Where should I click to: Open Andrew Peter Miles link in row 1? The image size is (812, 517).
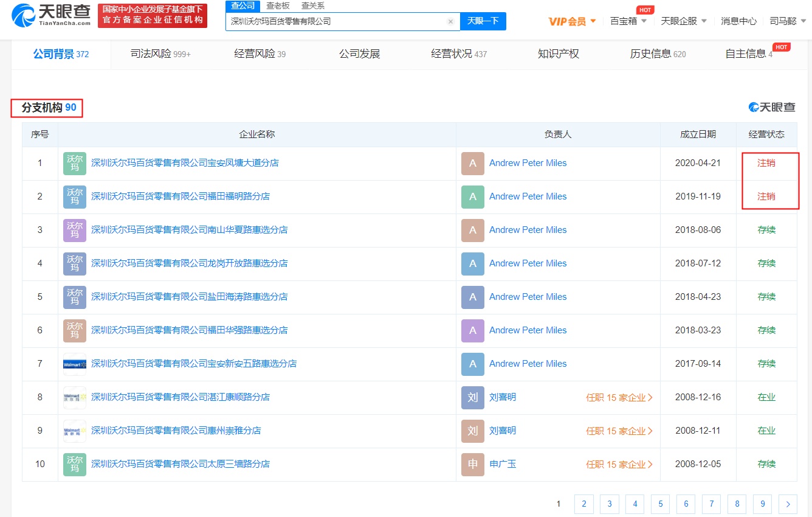pyautogui.click(x=528, y=163)
